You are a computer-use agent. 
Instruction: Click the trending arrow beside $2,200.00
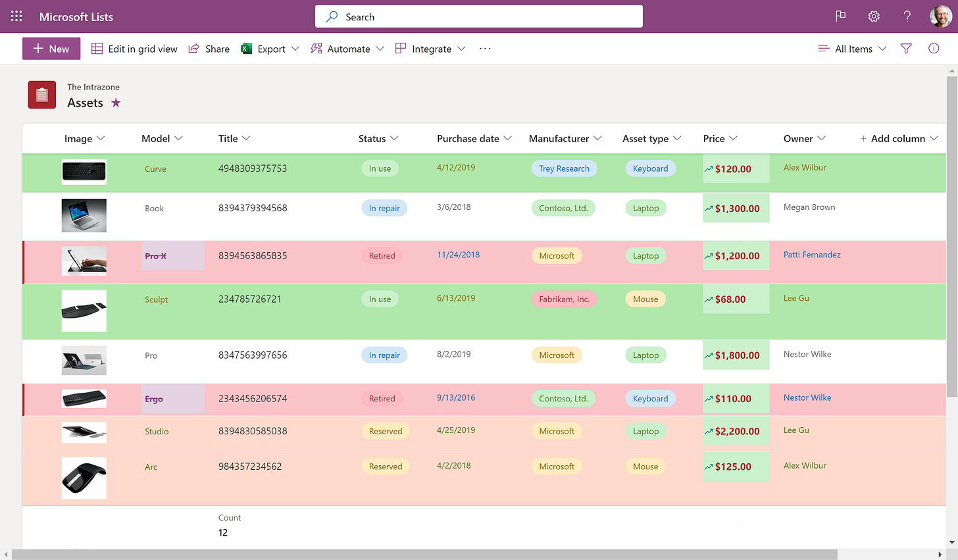tap(709, 432)
